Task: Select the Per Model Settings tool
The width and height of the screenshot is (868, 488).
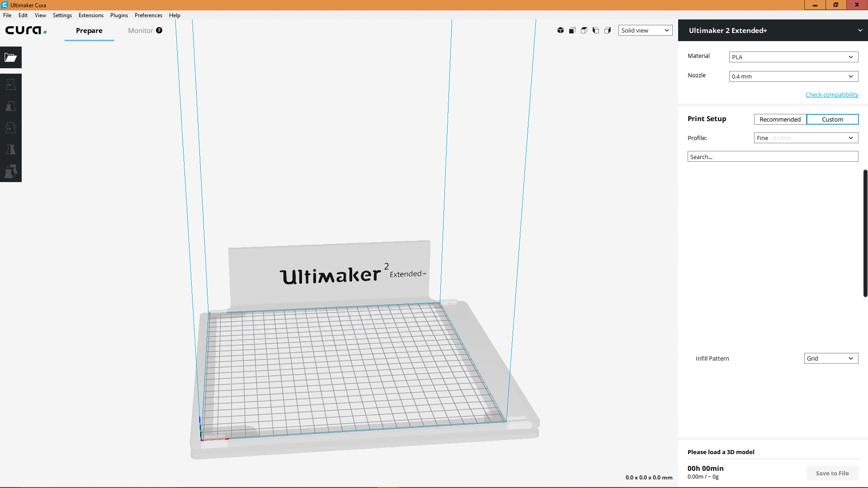Action: click(11, 171)
